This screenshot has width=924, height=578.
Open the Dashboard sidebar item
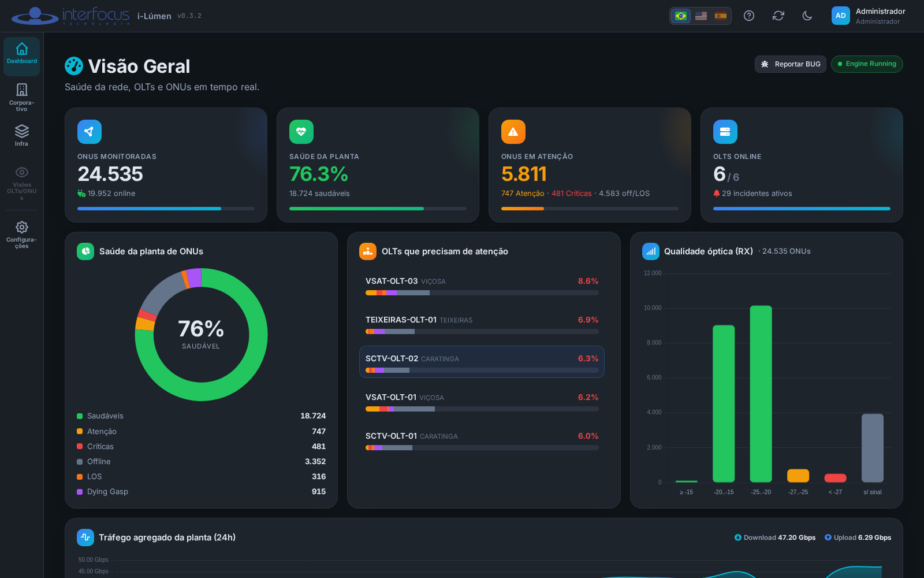22,56
